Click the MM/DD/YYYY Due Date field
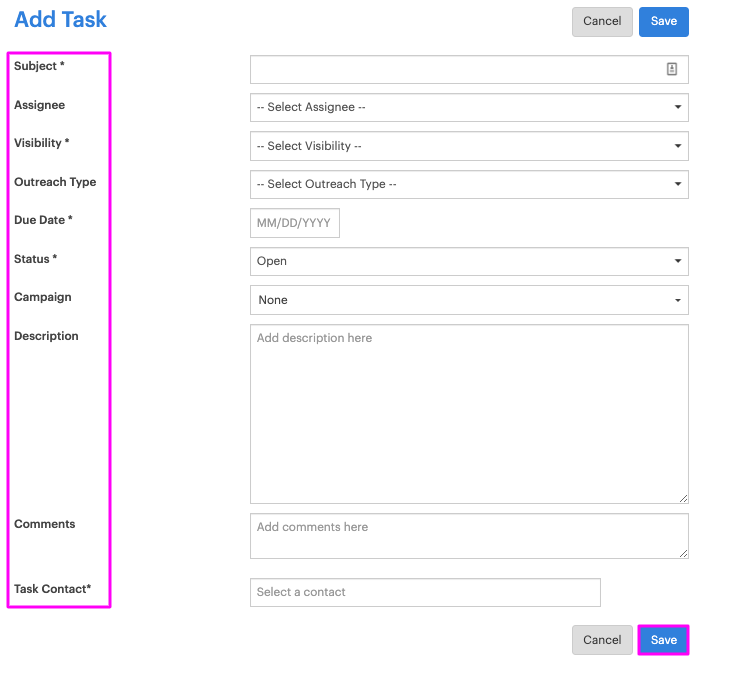Image resolution: width=749 pixels, height=693 pixels. pos(295,223)
